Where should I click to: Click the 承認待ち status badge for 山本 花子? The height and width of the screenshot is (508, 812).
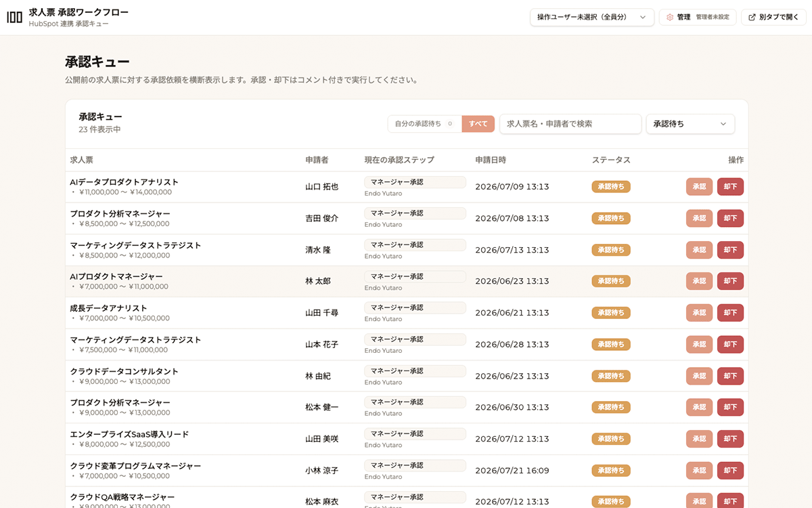pyautogui.click(x=611, y=345)
